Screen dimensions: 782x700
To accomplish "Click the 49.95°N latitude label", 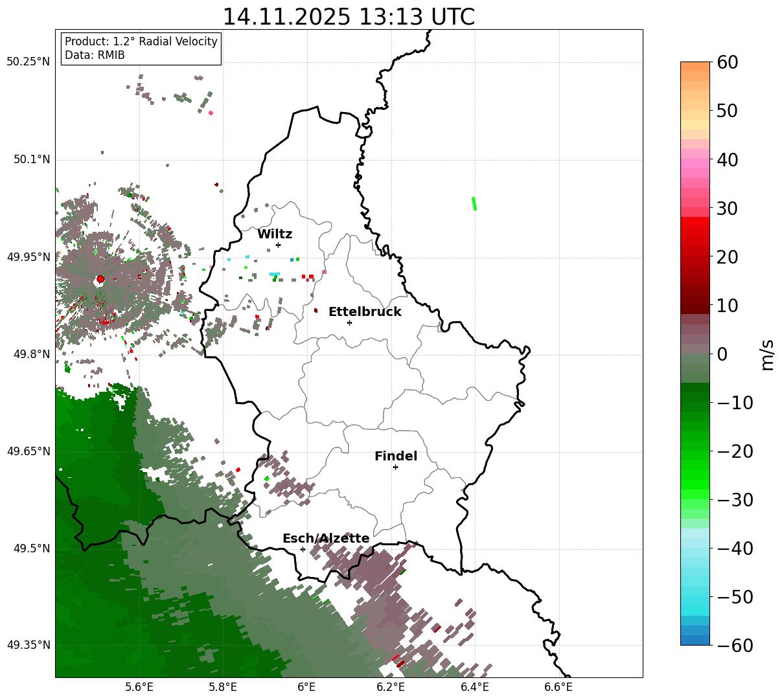I will (29, 257).
